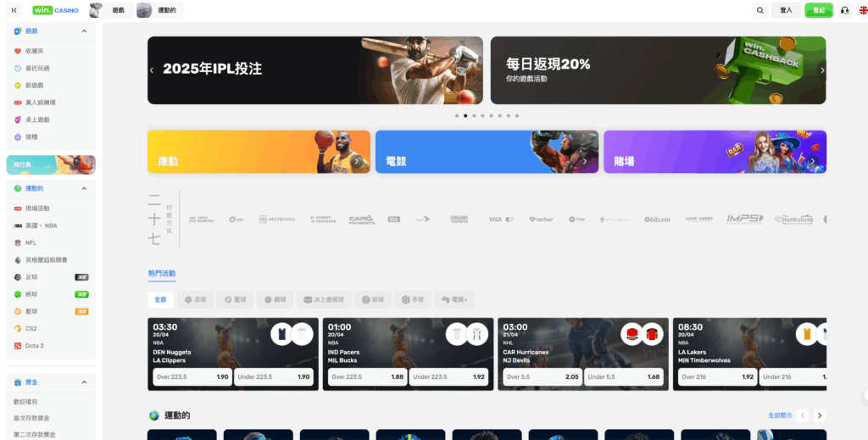Click the red live icon beside 真人娛樂場
Screen dimensions: 868x440
(18, 103)
